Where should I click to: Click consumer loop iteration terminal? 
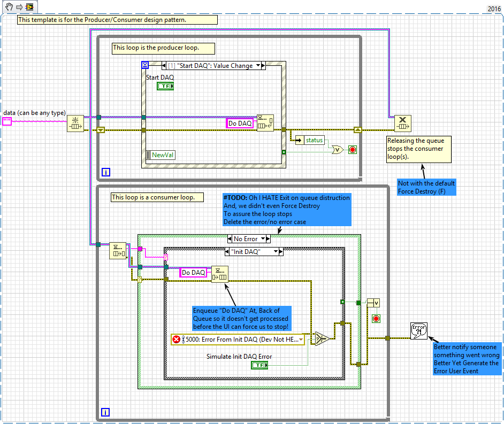click(105, 412)
